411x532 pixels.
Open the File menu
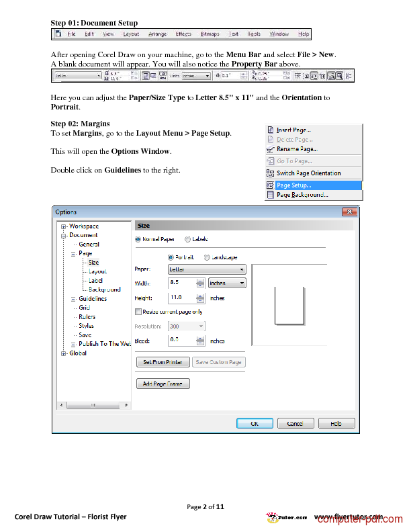pos(71,34)
